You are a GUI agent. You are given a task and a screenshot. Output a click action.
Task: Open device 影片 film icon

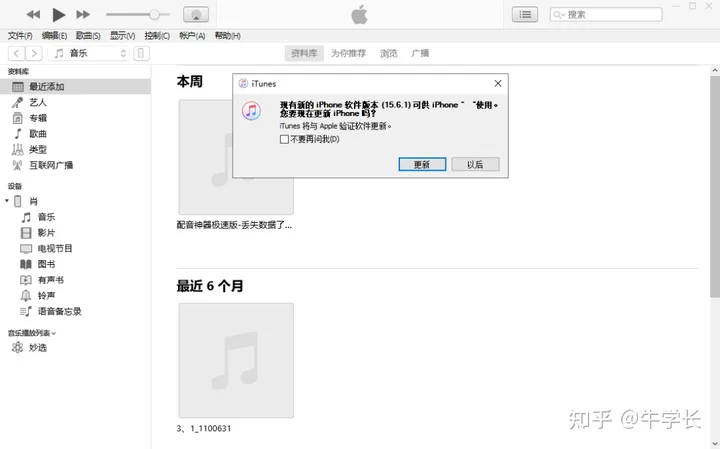click(26, 233)
